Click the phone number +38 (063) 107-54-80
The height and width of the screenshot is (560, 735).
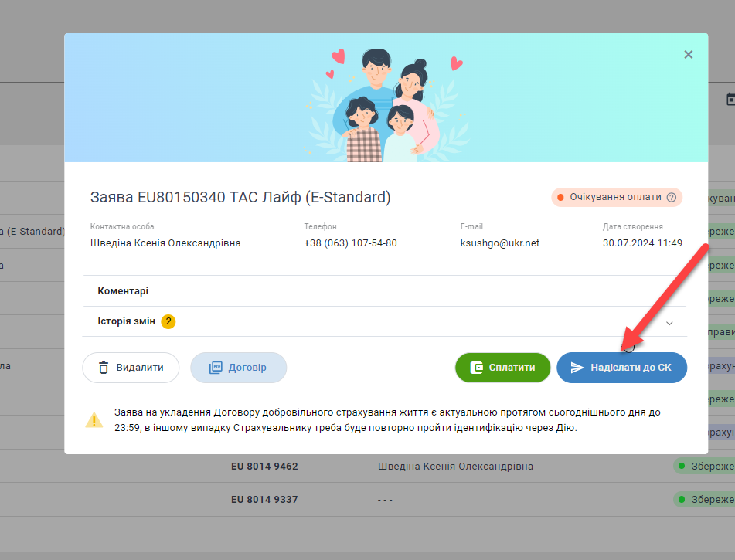coord(350,243)
